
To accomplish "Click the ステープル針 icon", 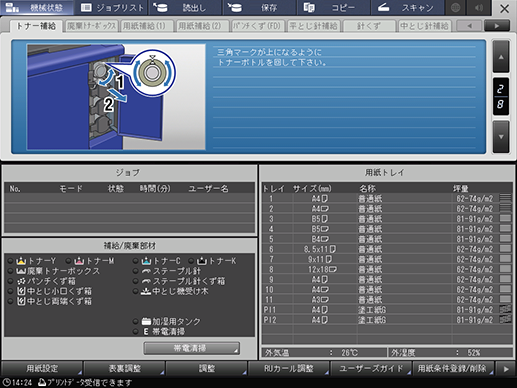I will click(x=146, y=271).
